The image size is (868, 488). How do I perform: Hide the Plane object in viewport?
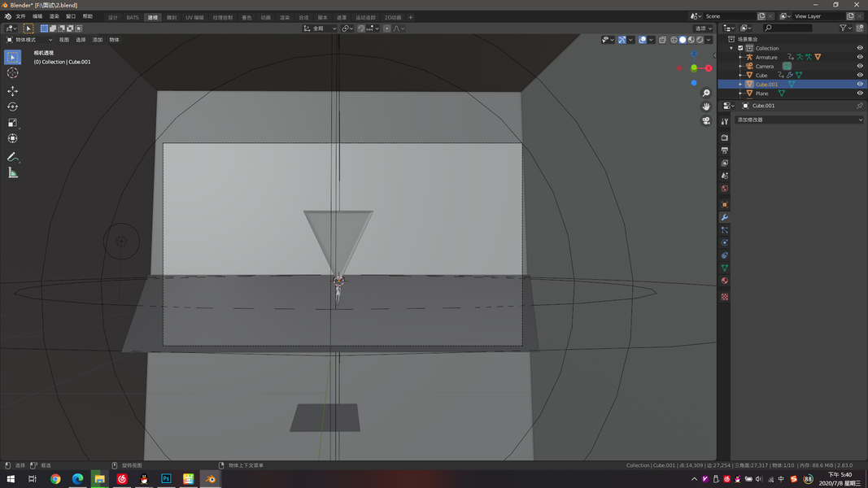click(860, 93)
